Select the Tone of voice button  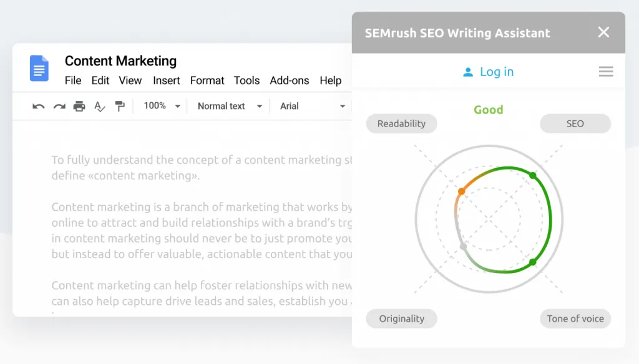click(575, 318)
